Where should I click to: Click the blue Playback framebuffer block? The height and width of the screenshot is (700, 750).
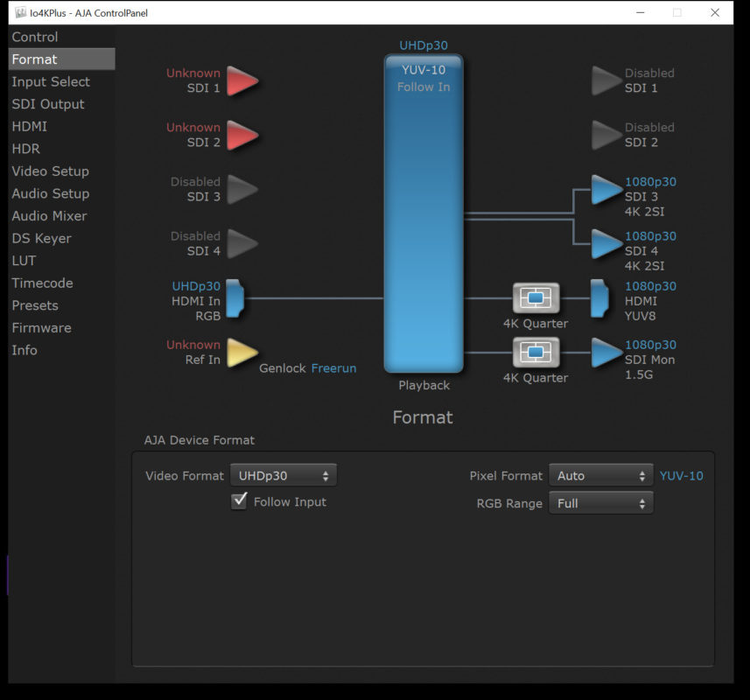424,213
